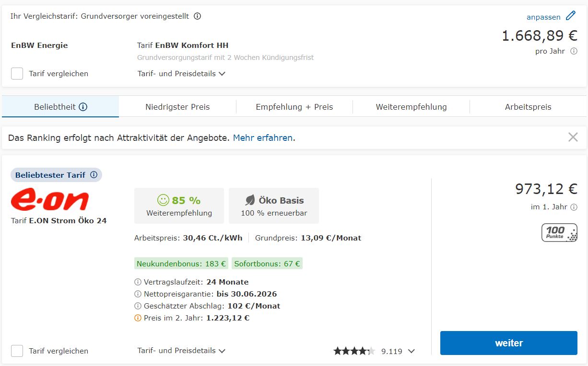
Task: Tick Tarif vergleichen checkbox for E.ON tariff
Action: pos(17,351)
